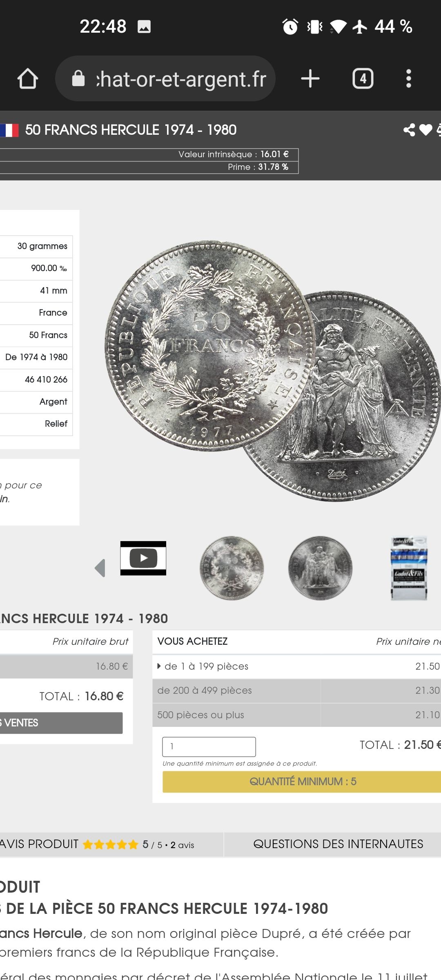The image size is (441, 980).
Task: Select the Hercules obverse thumbnail
Action: (x=320, y=568)
